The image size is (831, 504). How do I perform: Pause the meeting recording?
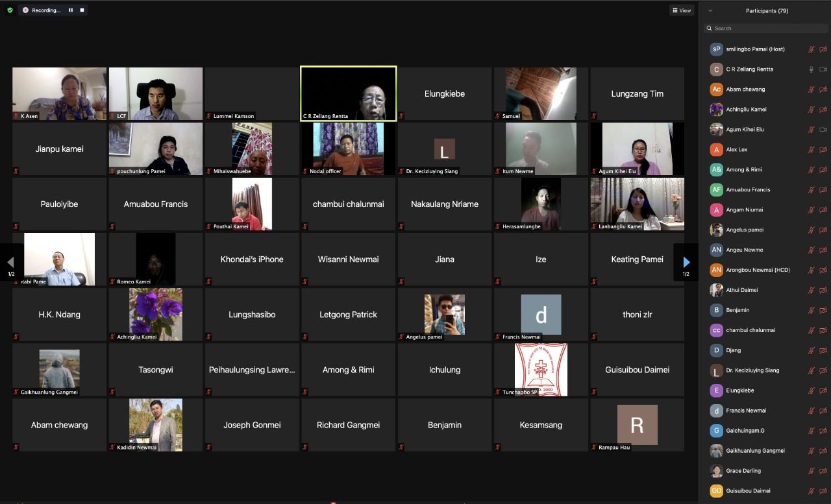[71, 10]
